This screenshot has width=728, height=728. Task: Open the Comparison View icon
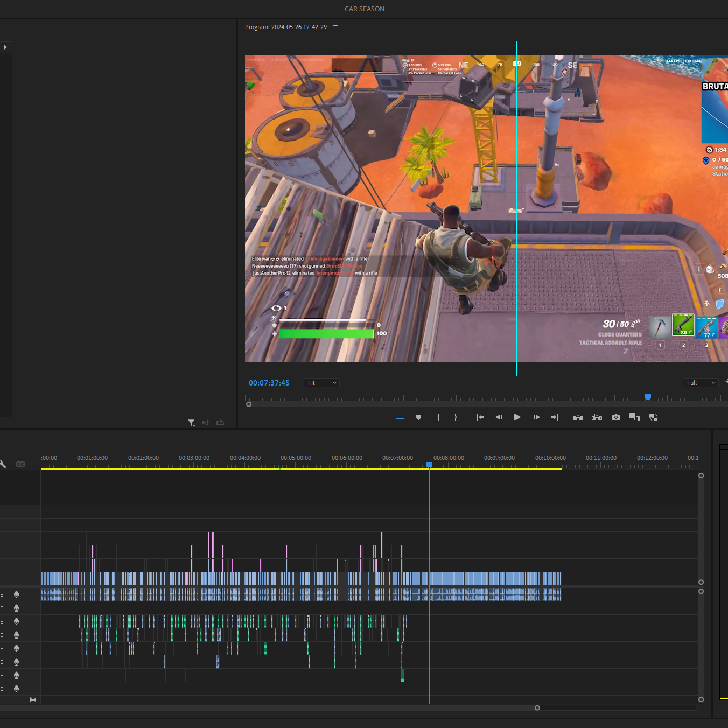tap(634, 417)
